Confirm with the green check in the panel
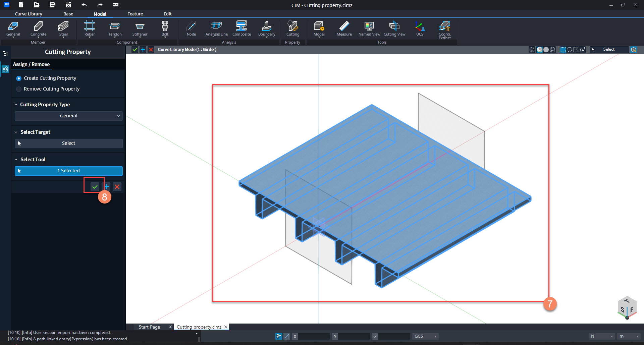 pyautogui.click(x=95, y=187)
